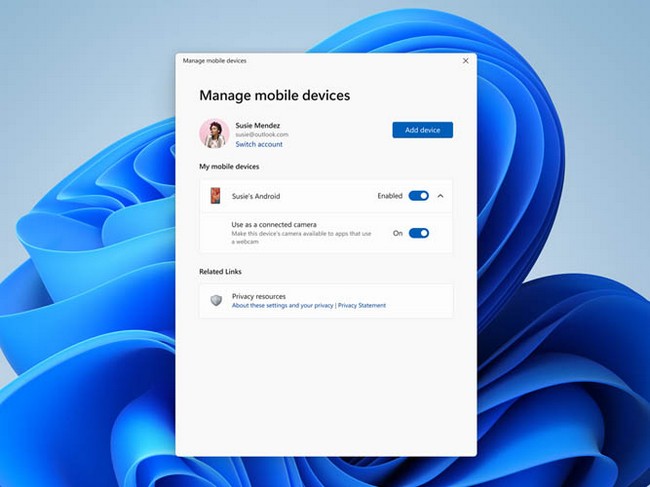
Task: Click the Enabled status label
Action: click(390, 196)
